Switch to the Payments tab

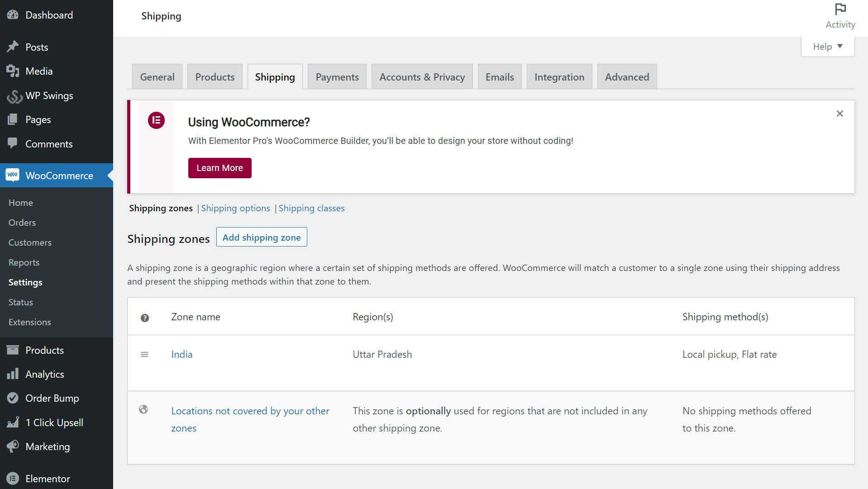pos(337,77)
